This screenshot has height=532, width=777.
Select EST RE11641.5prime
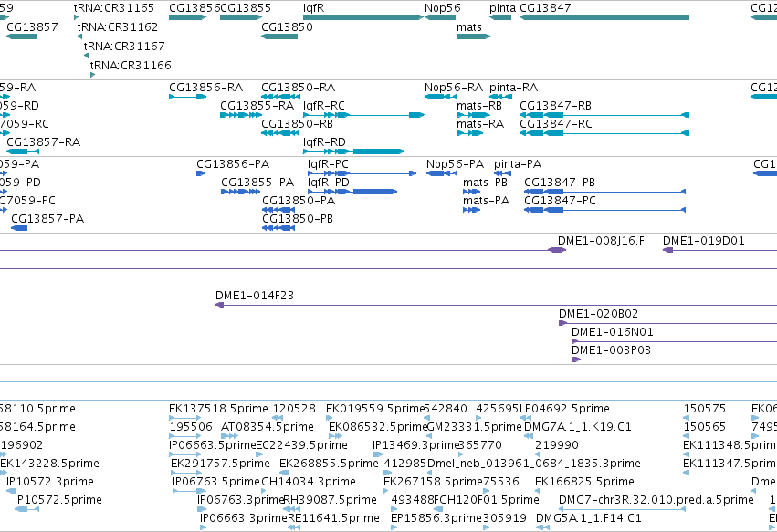pos(294,528)
